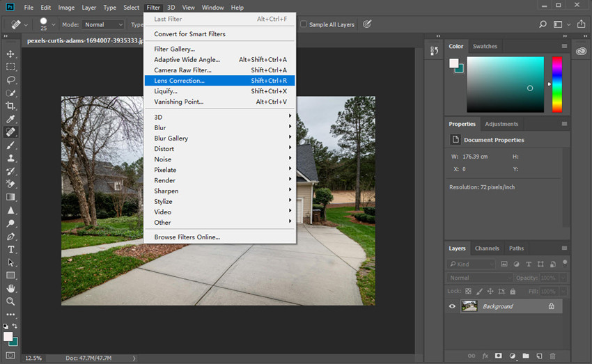Choose Camera Raw Filter menu entry

(219, 70)
